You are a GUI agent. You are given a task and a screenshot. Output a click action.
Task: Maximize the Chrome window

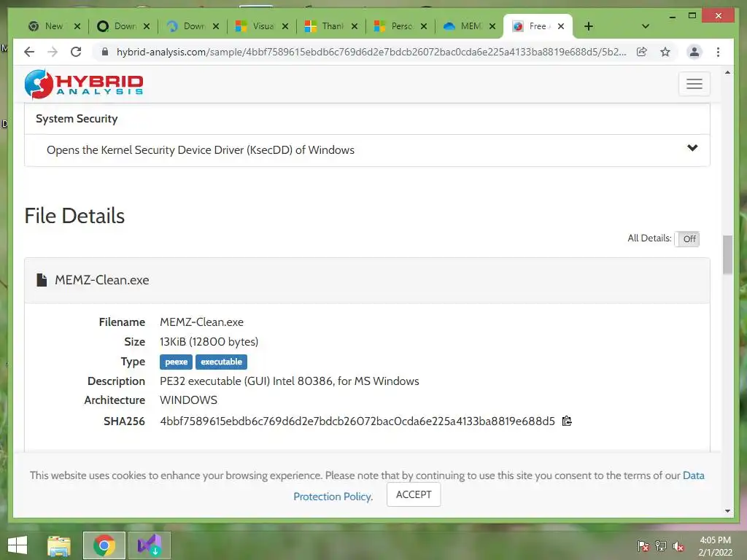pyautogui.click(x=692, y=16)
